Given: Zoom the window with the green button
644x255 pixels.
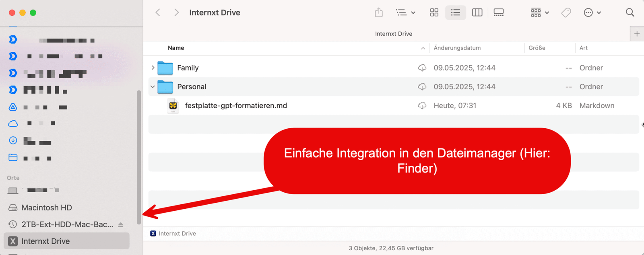Looking at the screenshot, I should click(x=33, y=13).
